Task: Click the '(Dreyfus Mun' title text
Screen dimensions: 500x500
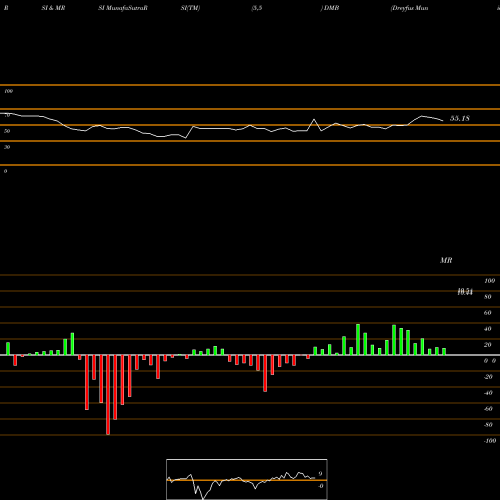Action: (x=409, y=8)
